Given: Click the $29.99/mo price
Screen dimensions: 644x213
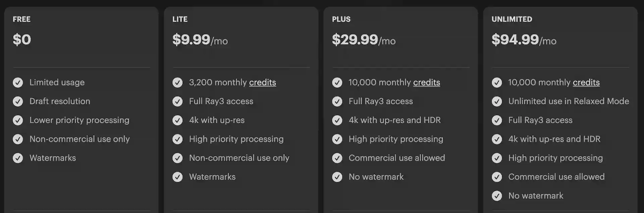Looking at the screenshot, I should pos(364,40).
